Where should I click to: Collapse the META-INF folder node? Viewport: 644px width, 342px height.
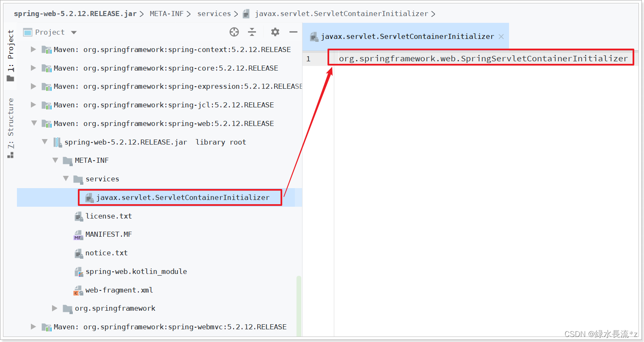click(x=55, y=160)
